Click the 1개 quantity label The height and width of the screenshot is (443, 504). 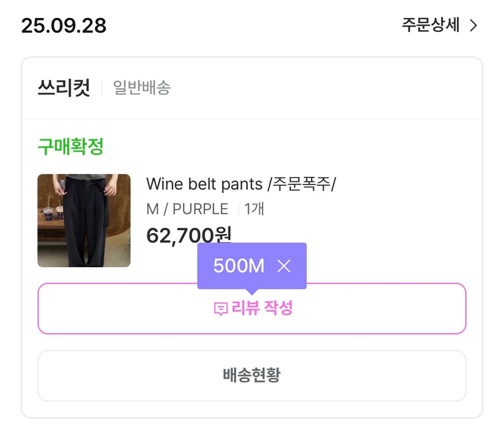pyautogui.click(x=254, y=209)
